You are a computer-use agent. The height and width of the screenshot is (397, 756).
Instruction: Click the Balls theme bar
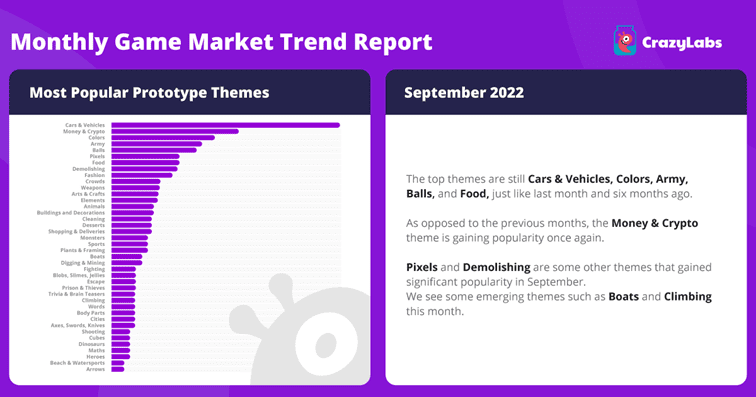(x=154, y=150)
